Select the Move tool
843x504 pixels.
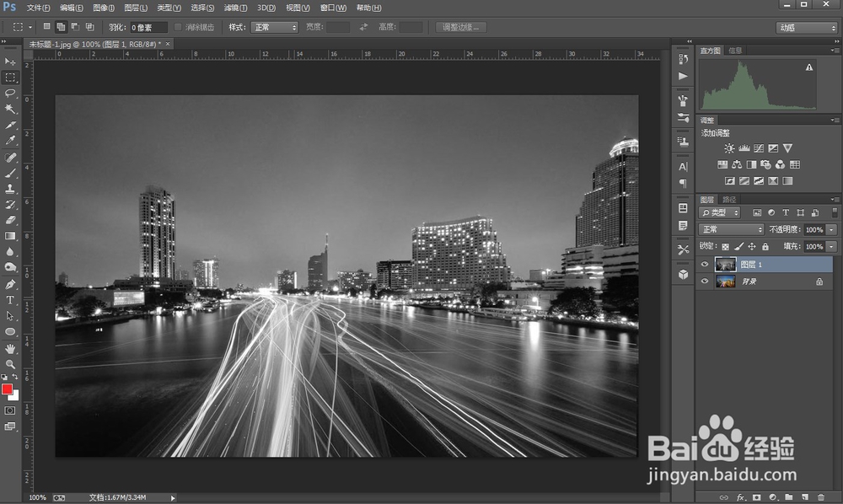click(9, 62)
